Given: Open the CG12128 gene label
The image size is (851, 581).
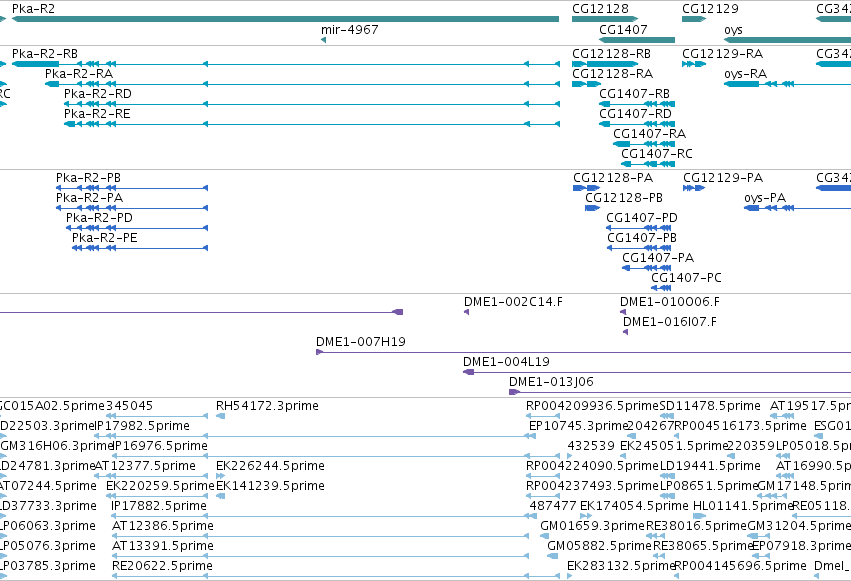Looking at the screenshot, I should (x=600, y=9).
